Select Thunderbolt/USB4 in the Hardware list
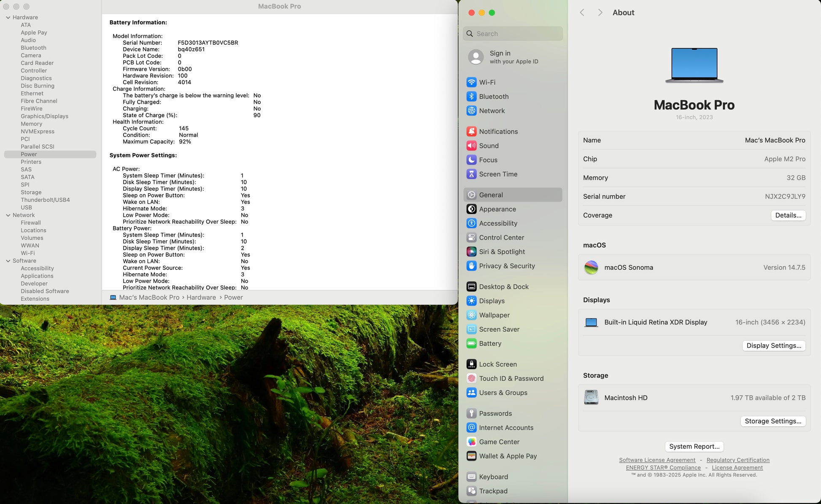821x504 pixels. click(45, 200)
